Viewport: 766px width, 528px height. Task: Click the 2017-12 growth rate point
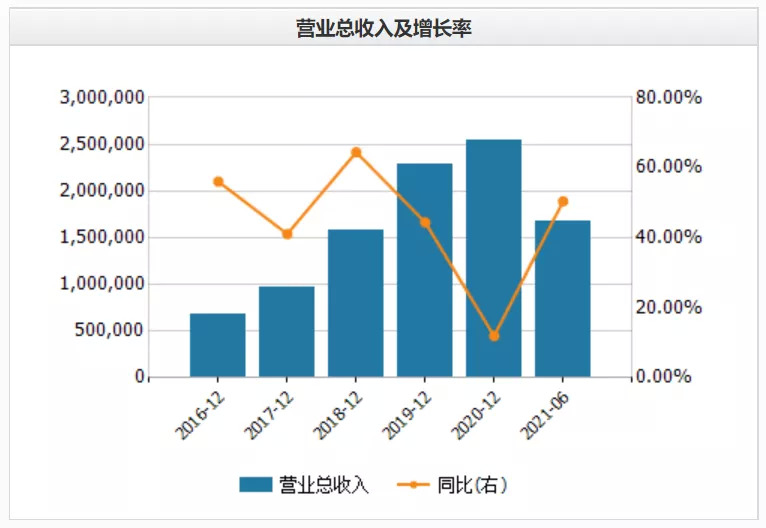click(x=287, y=234)
